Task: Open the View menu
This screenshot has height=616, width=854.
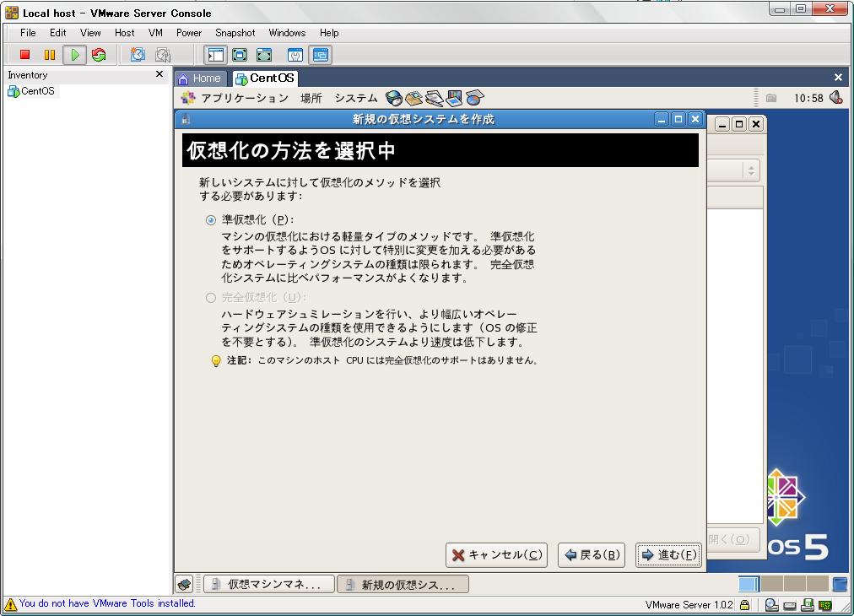Action: coord(90,33)
